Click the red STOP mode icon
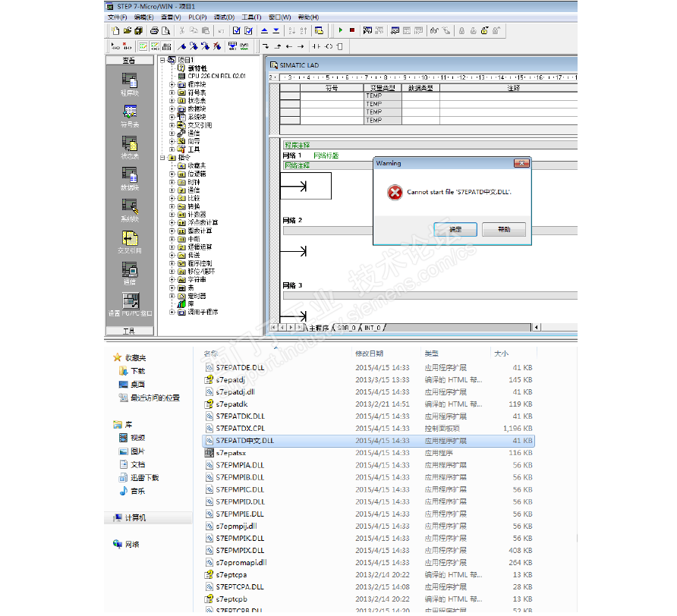Screen dimensions: 677x616 click(352, 30)
